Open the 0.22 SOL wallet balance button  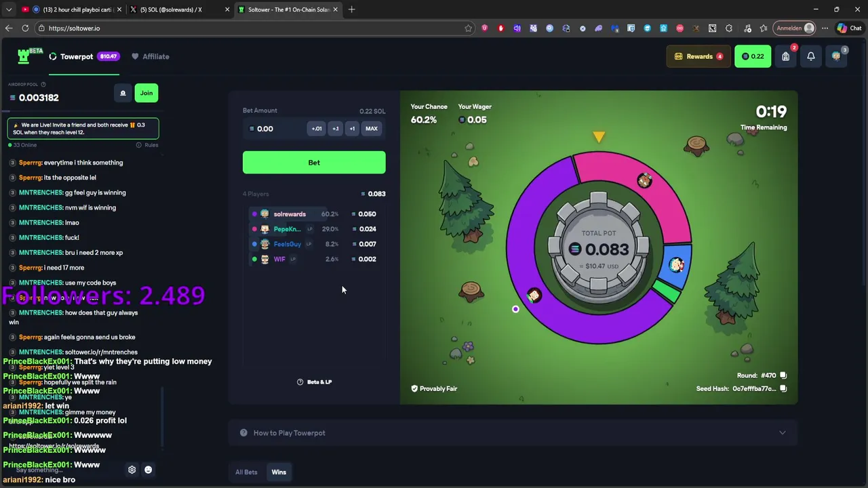click(x=753, y=56)
